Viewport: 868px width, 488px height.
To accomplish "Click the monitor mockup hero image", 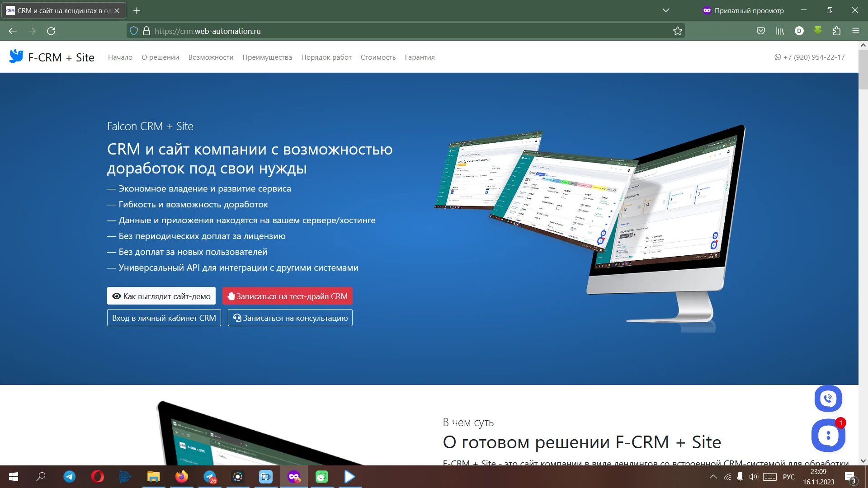I will (x=590, y=228).
